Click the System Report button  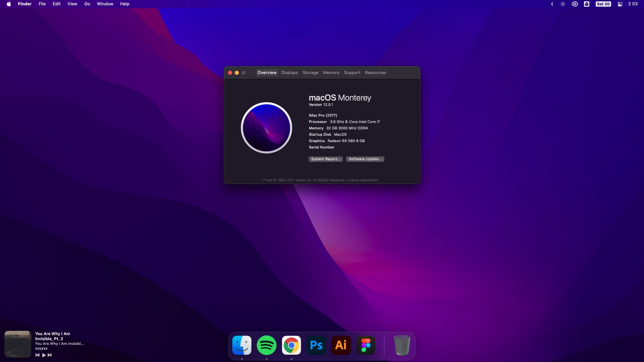point(325,159)
